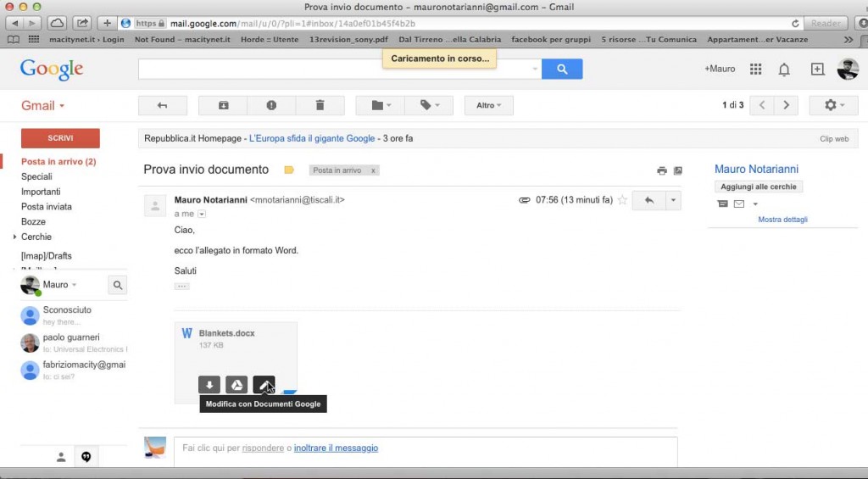868x479 pixels.
Task: Show recipient details arrow next to 'a me'
Action: point(202,214)
